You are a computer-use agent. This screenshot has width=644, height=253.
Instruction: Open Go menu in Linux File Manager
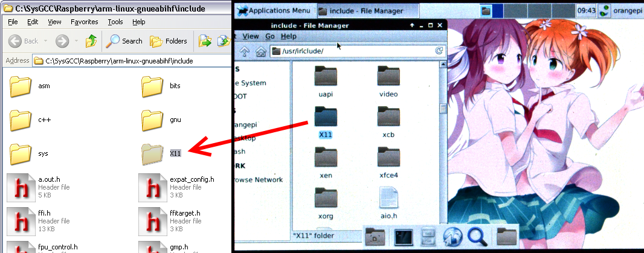tap(270, 36)
